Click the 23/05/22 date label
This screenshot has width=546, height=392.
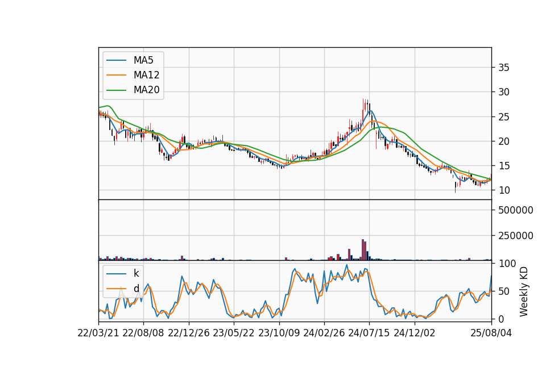point(234,333)
